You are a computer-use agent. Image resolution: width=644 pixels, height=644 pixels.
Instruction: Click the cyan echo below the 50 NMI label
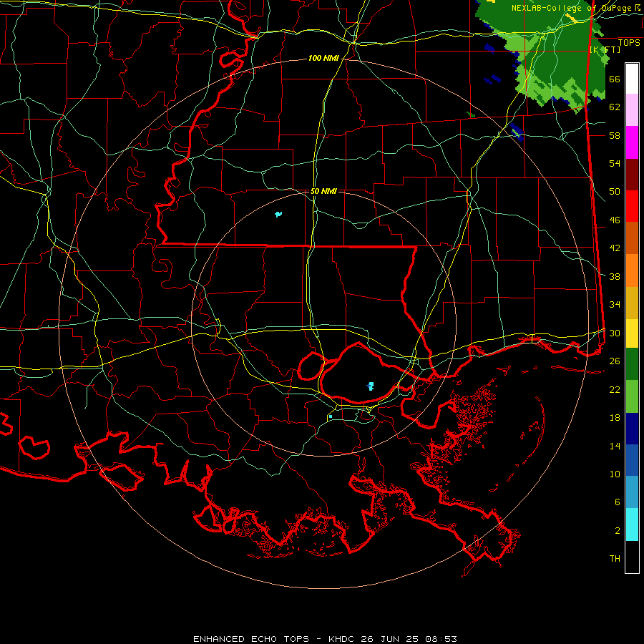278,214
